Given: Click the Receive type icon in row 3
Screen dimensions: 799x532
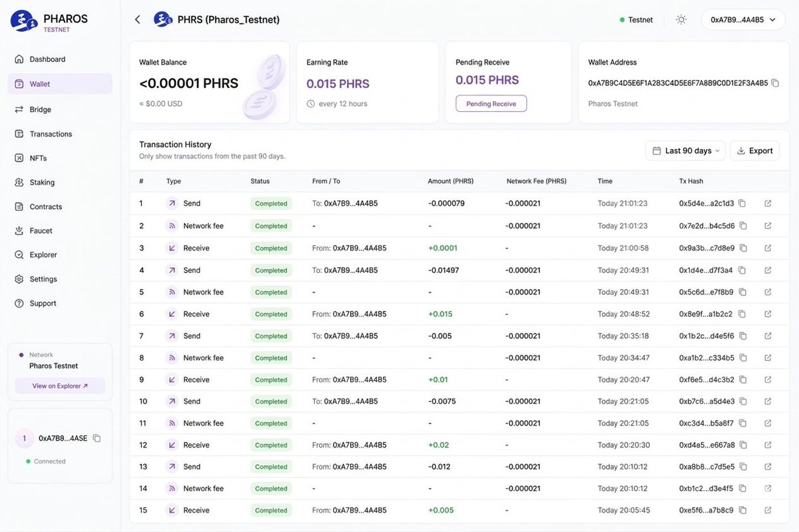Looking at the screenshot, I should coord(172,248).
